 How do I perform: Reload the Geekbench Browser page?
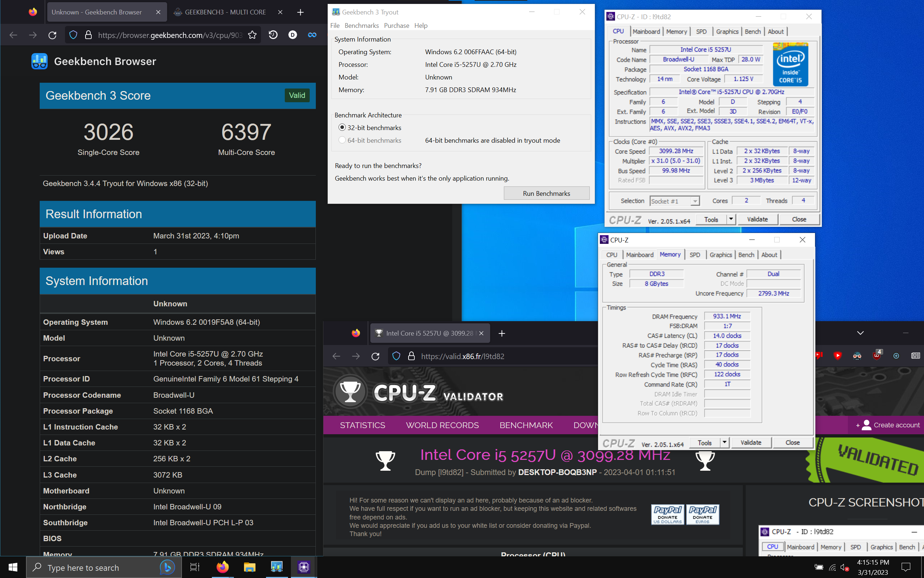[52, 35]
